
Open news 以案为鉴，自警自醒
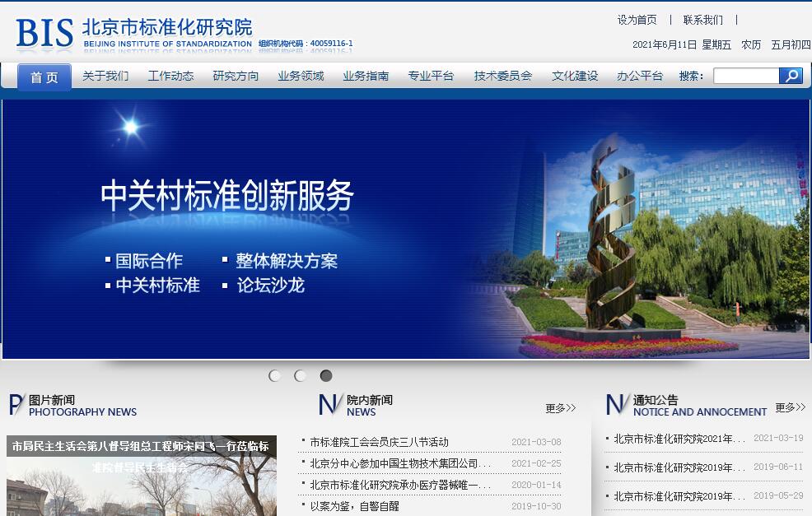click(x=354, y=506)
